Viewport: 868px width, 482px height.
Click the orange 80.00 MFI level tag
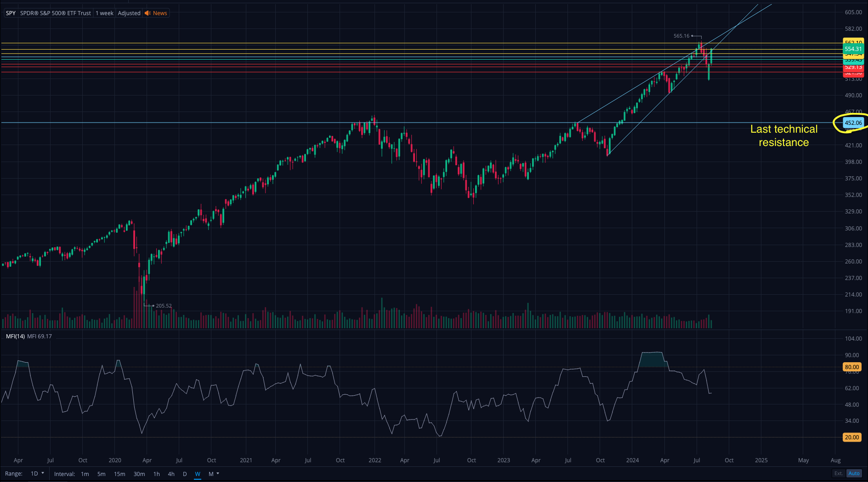851,367
